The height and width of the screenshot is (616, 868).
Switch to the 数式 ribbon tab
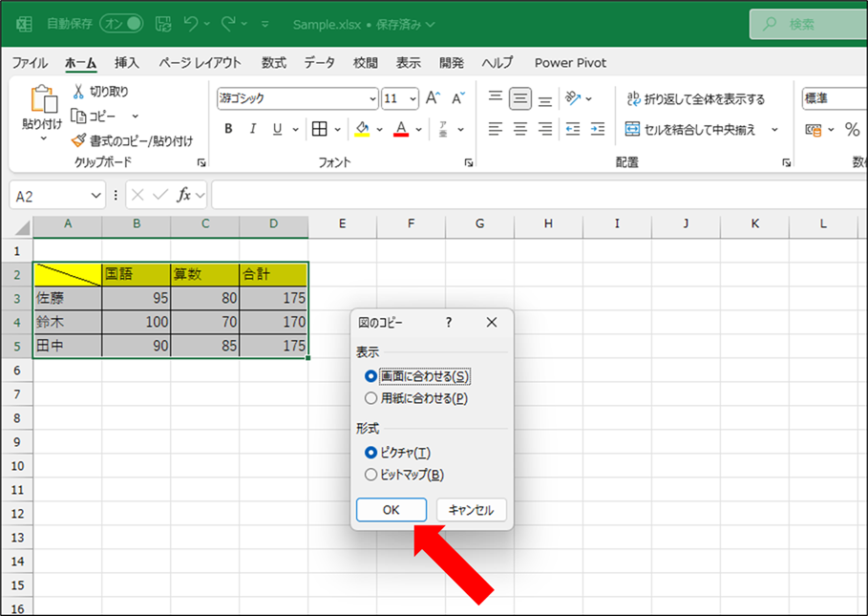[274, 63]
